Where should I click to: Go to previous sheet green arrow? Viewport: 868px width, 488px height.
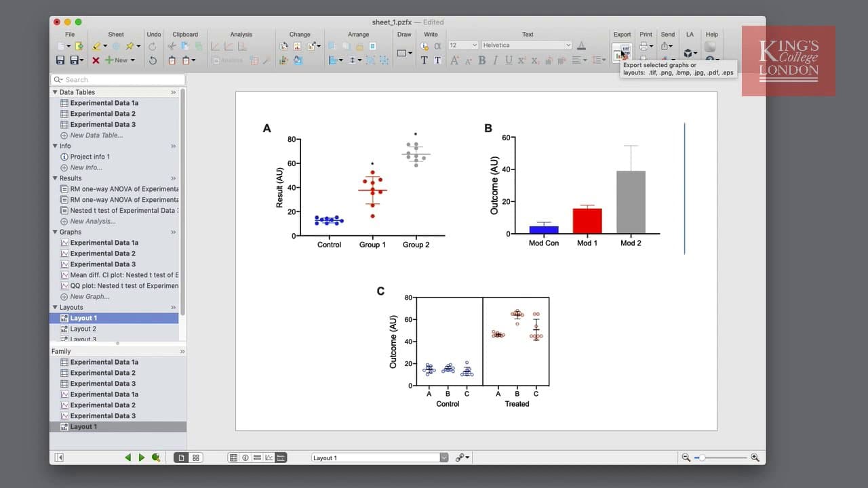tap(127, 457)
